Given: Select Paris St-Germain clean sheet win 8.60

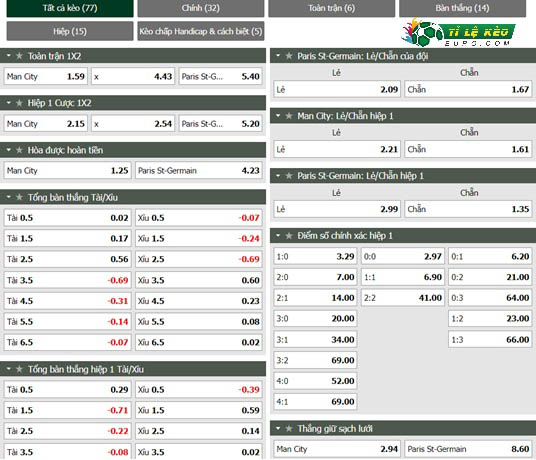Looking at the screenshot, I should pos(468,449).
